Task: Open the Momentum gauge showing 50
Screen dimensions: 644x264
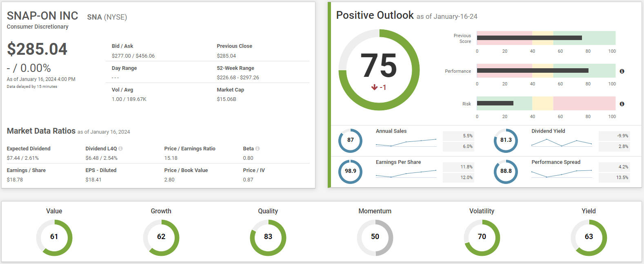Action: click(375, 237)
